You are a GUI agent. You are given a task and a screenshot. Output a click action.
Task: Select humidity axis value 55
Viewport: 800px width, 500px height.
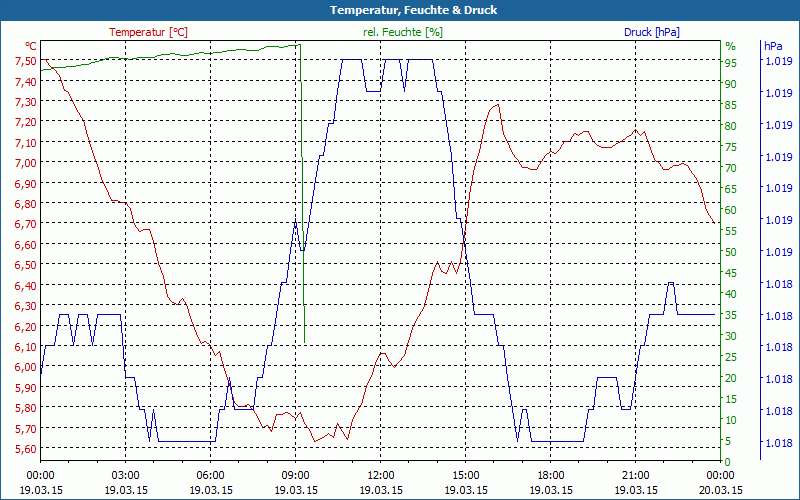point(731,231)
